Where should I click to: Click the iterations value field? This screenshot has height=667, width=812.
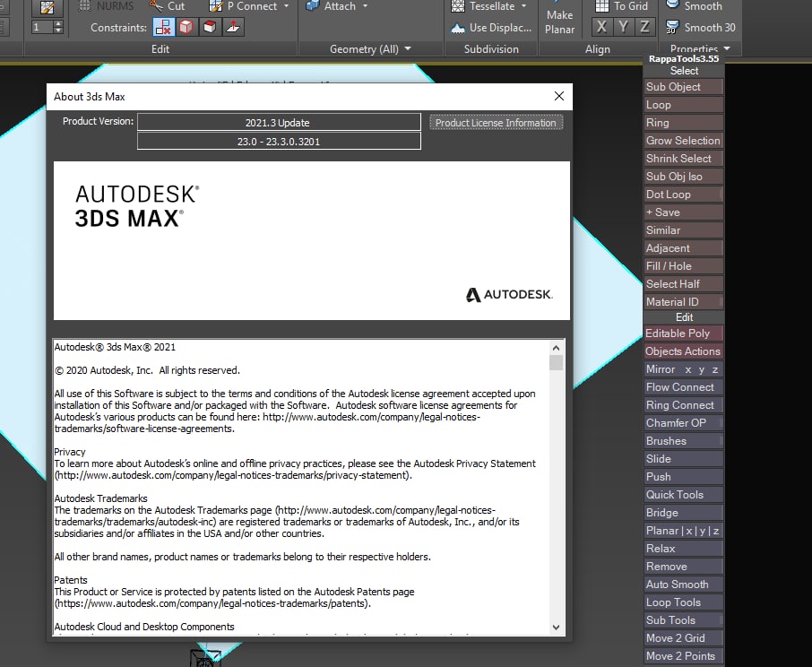(x=42, y=27)
